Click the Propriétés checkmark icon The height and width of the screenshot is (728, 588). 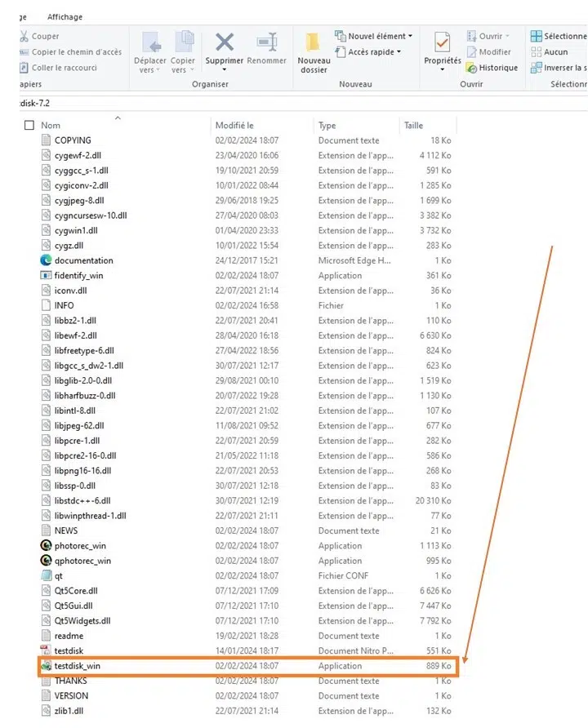[442, 42]
